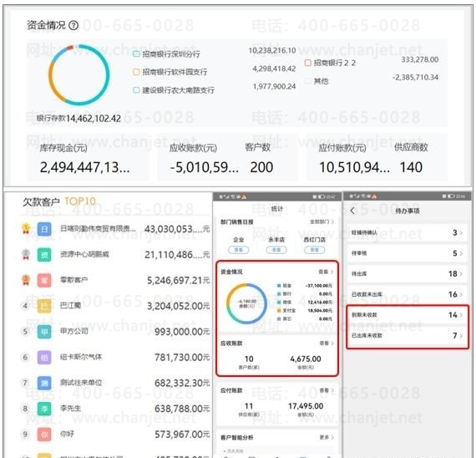Click the amount -2,385,710.34

(415, 77)
